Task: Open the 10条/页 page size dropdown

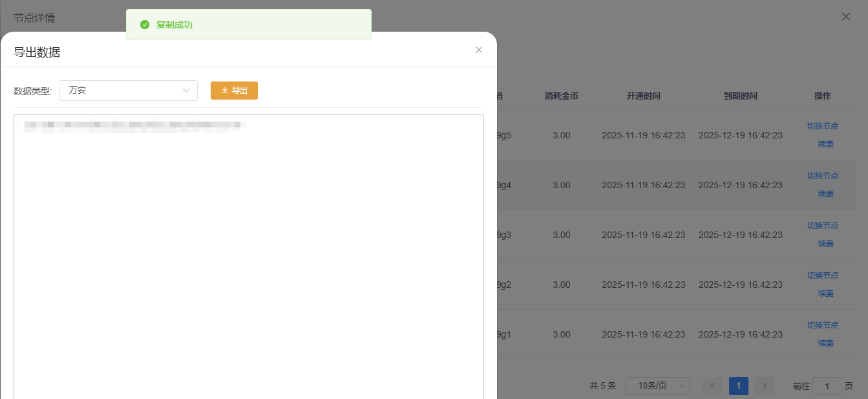Action: pyautogui.click(x=657, y=386)
